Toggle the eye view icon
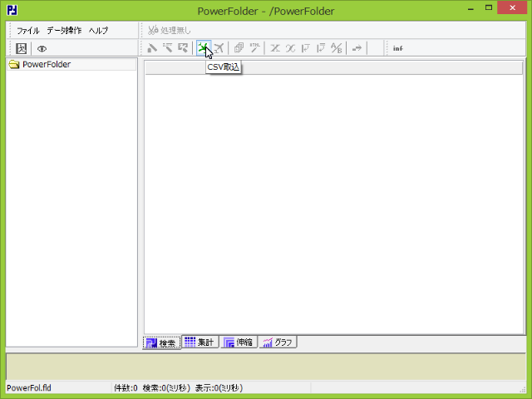This screenshot has height=399, width=532. 42,49
